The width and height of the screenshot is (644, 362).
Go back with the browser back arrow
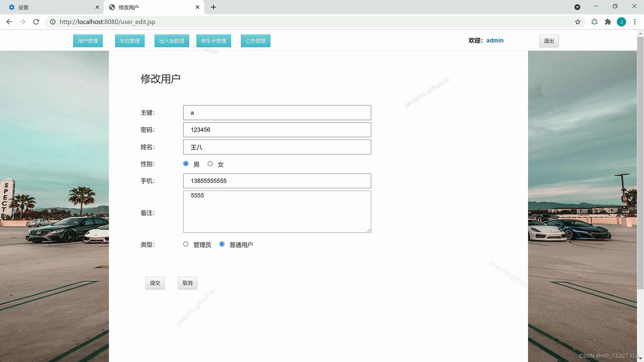coord(9,22)
